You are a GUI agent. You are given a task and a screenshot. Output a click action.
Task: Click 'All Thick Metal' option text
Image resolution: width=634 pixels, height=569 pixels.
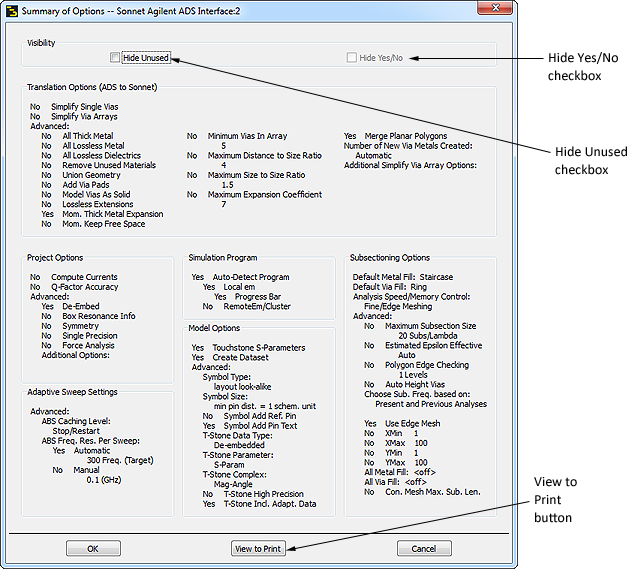(x=88, y=136)
